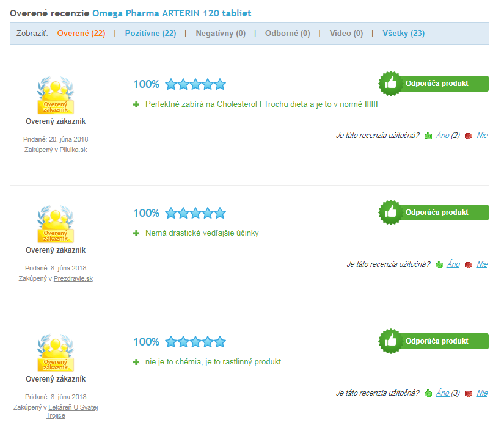Filter reviews by Pozitívne (22)
The width and height of the screenshot is (504, 431).
150,34
